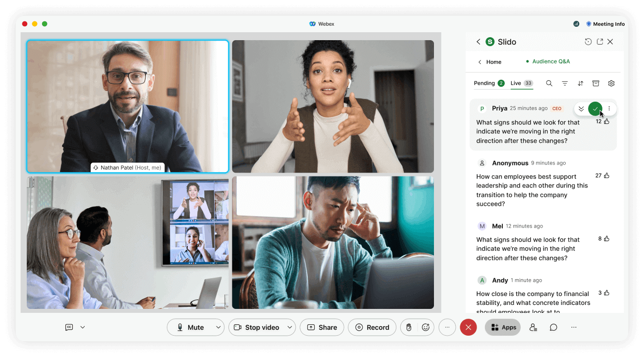The height and width of the screenshot is (357, 644).
Task: Switch to the Pending questions tab
Action: click(485, 83)
